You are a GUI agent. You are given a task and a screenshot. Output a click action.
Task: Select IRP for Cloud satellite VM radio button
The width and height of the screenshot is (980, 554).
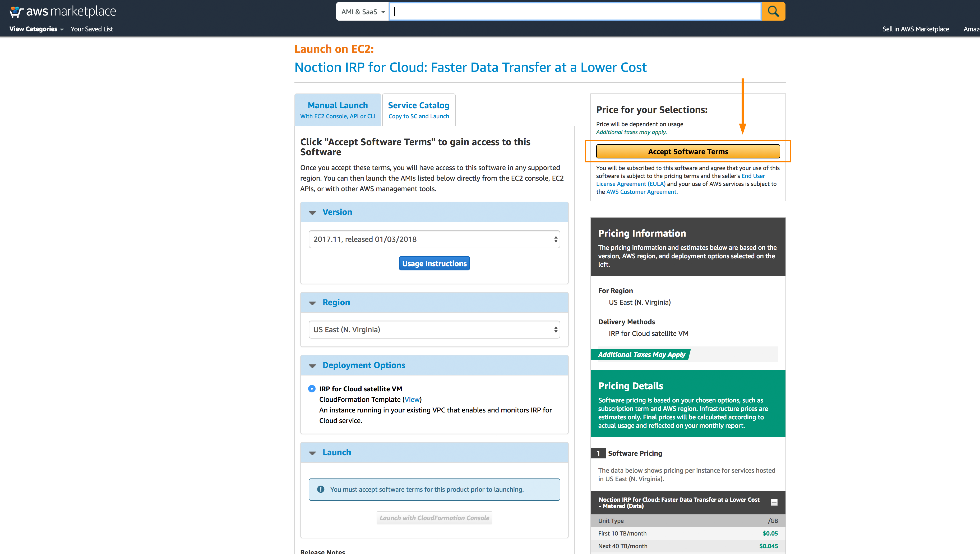(311, 388)
